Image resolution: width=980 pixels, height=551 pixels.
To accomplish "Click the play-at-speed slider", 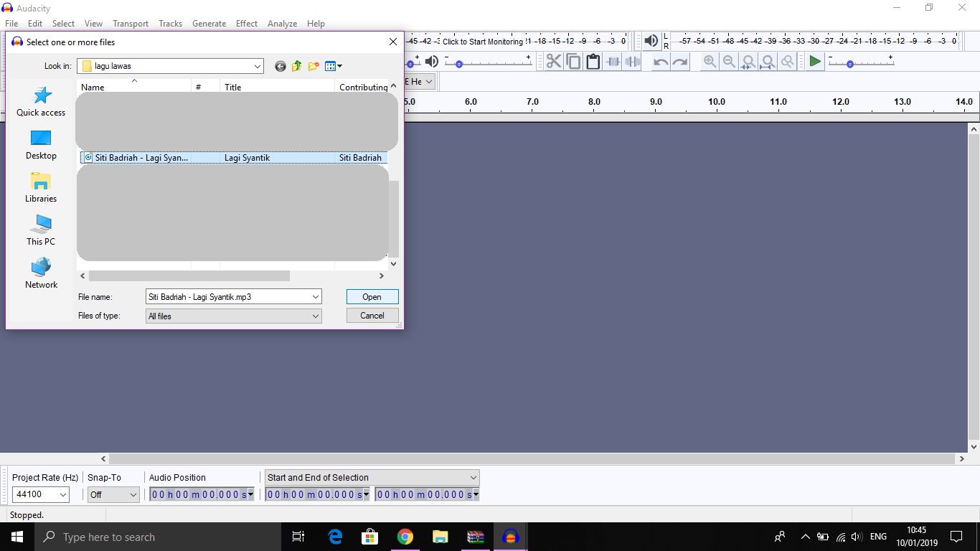I will pos(861,62).
